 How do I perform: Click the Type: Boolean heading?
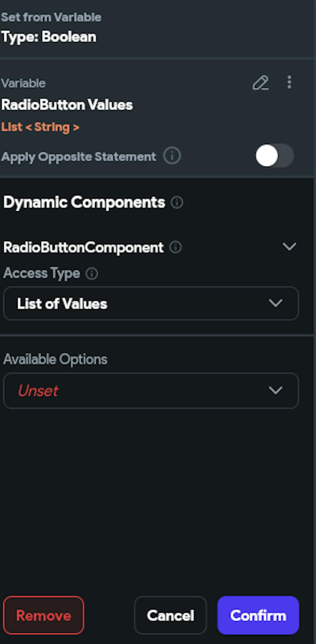pos(49,37)
